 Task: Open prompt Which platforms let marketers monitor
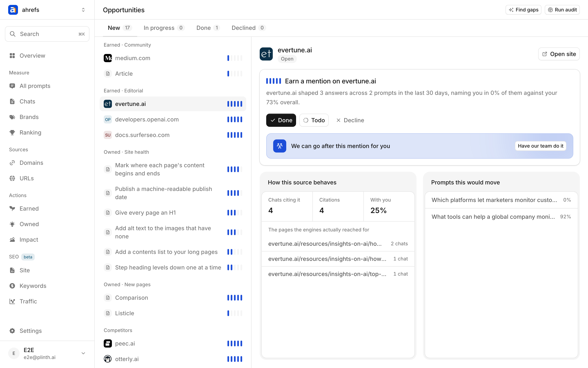pyautogui.click(x=501, y=200)
